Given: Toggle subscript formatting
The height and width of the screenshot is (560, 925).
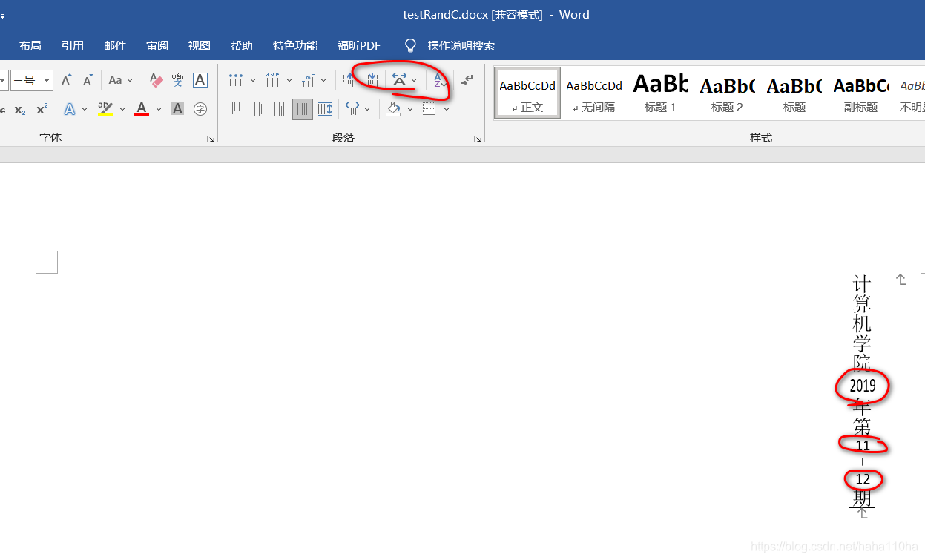Looking at the screenshot, I should [x=20, y=109].
